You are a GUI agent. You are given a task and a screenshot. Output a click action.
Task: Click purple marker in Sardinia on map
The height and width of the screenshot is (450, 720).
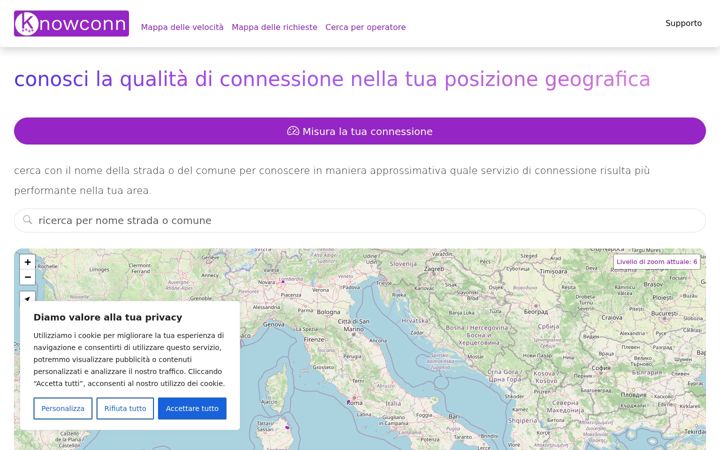pos(287,428)
